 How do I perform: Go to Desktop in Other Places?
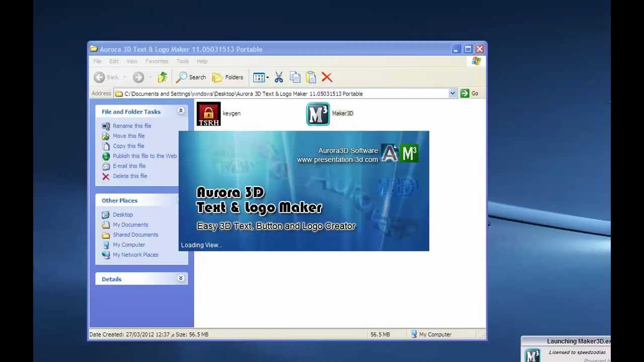[123, 215]
